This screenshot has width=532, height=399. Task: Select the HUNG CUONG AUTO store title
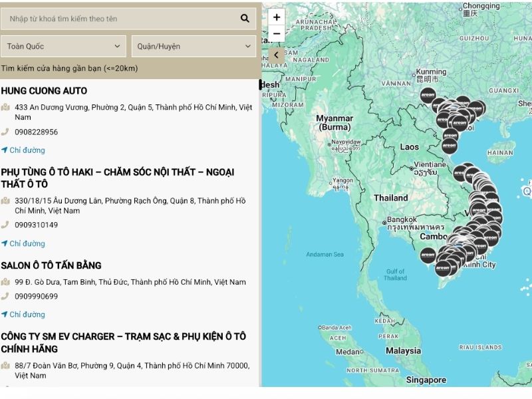(x=44, y=90)
